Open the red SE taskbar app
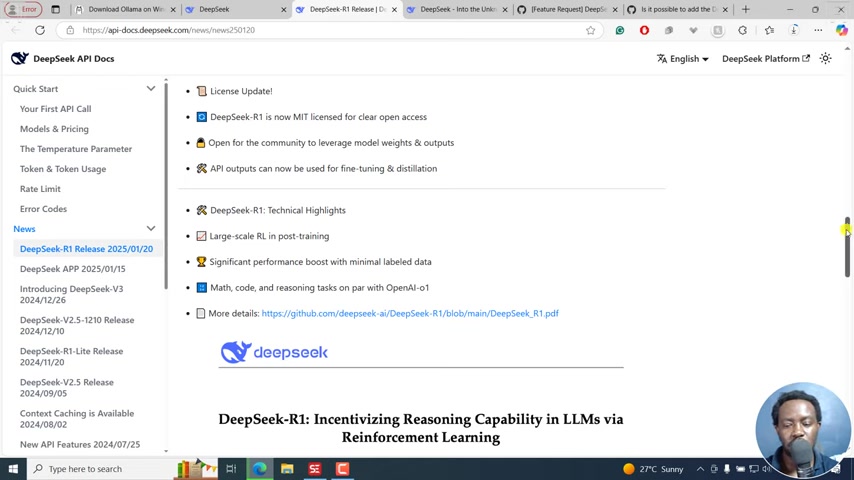The width and height of the screenshot is (854, 480). pos(314,469)
